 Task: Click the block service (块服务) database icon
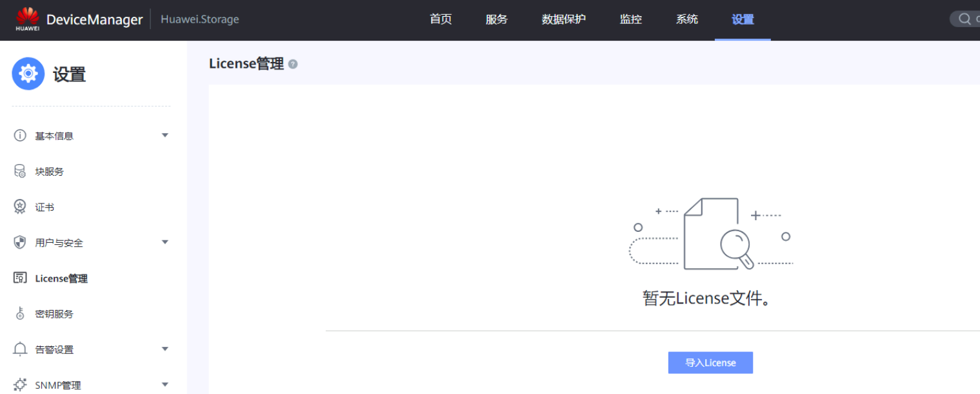(x=20, y=171)
